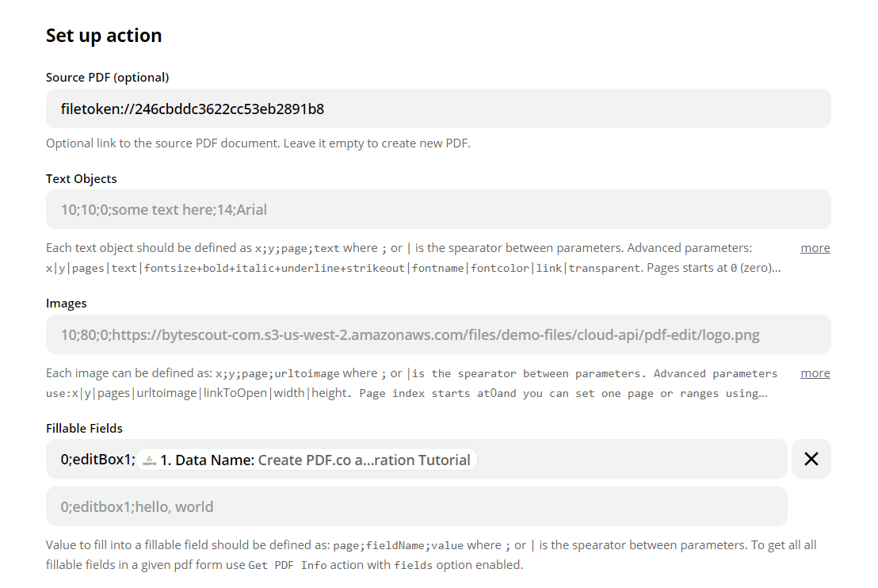Click the Asana icon in the data pill
The image size is (878, 588).
tap(150, 460)
